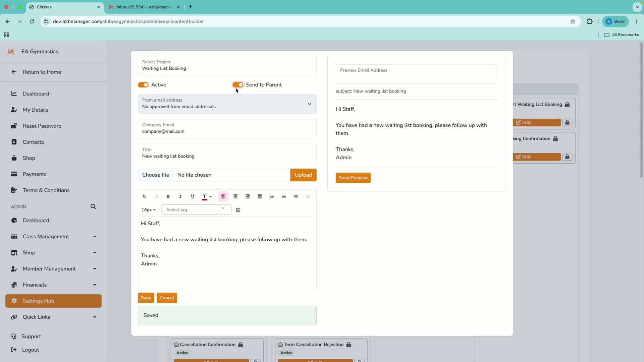Click the save template disk icon

coord(238,210)
